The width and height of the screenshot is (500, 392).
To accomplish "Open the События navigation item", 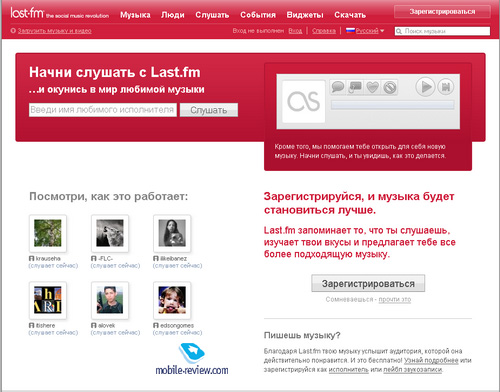I will point(258,15).
